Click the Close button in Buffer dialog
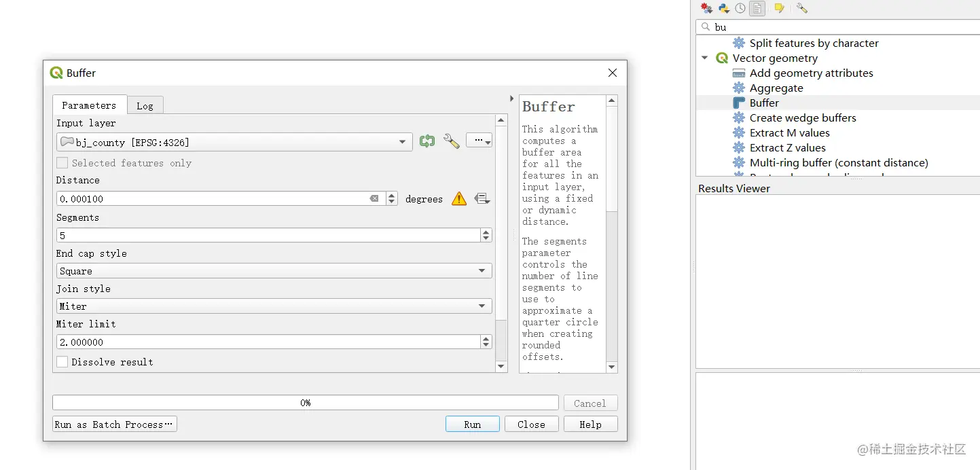 click(531, 424)
